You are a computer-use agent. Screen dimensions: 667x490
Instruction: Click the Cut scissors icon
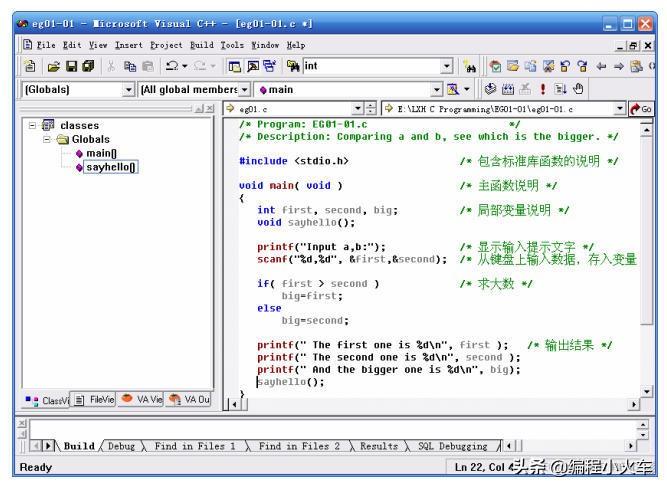(111, 66)
